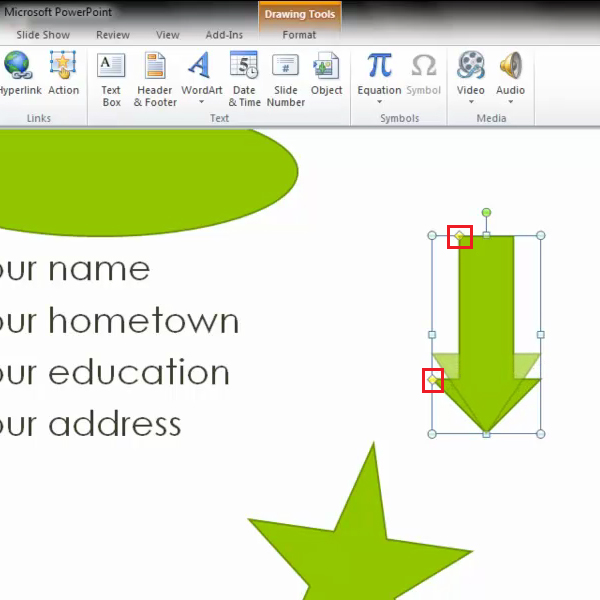Screen dimensions: 600x600
Task: Click the 'name' bullet text line
Action: [x=75, y=269]
